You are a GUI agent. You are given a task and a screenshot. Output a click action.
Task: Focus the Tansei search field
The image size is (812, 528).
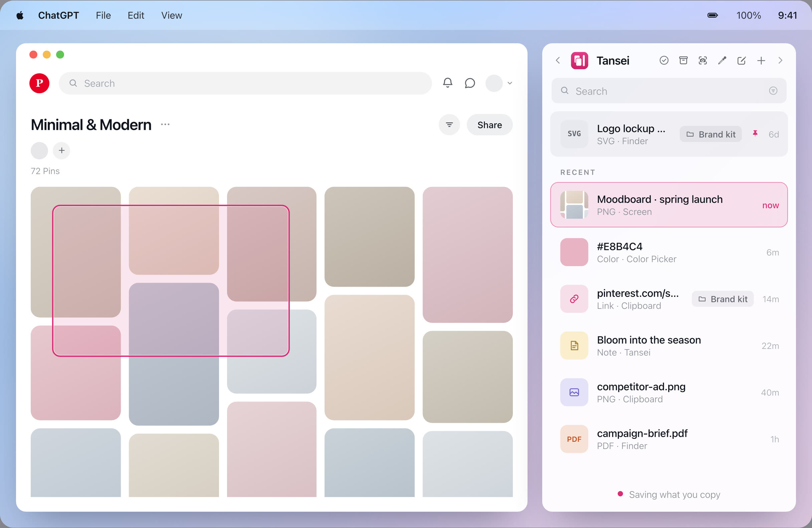tap(668, 91)
